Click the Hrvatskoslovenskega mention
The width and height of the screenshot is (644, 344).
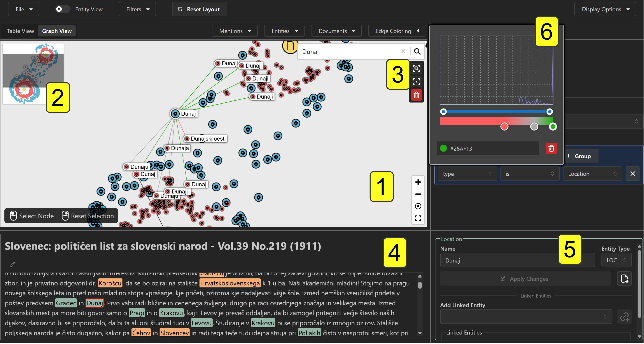coord(230,283)
